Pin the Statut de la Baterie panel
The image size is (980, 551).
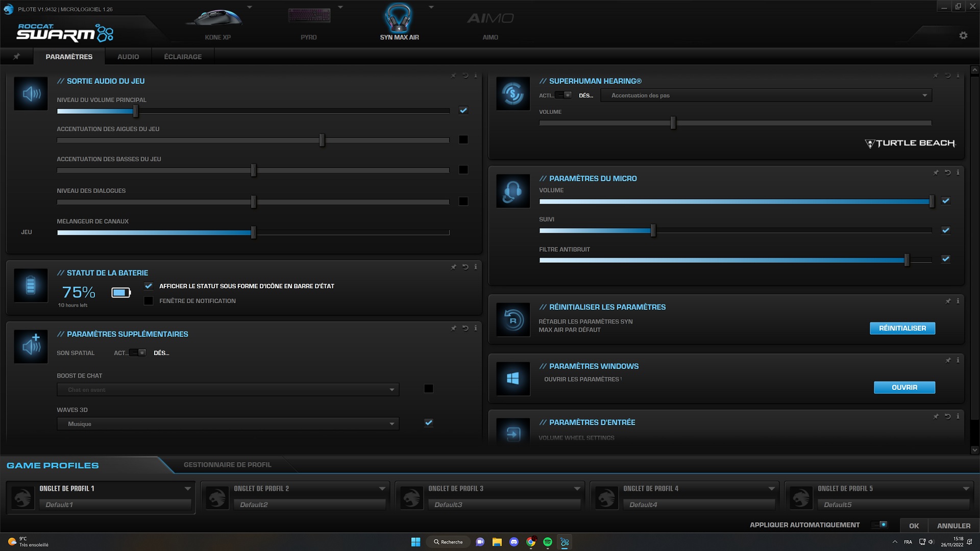pyautogui.click(x=453, y=267)
